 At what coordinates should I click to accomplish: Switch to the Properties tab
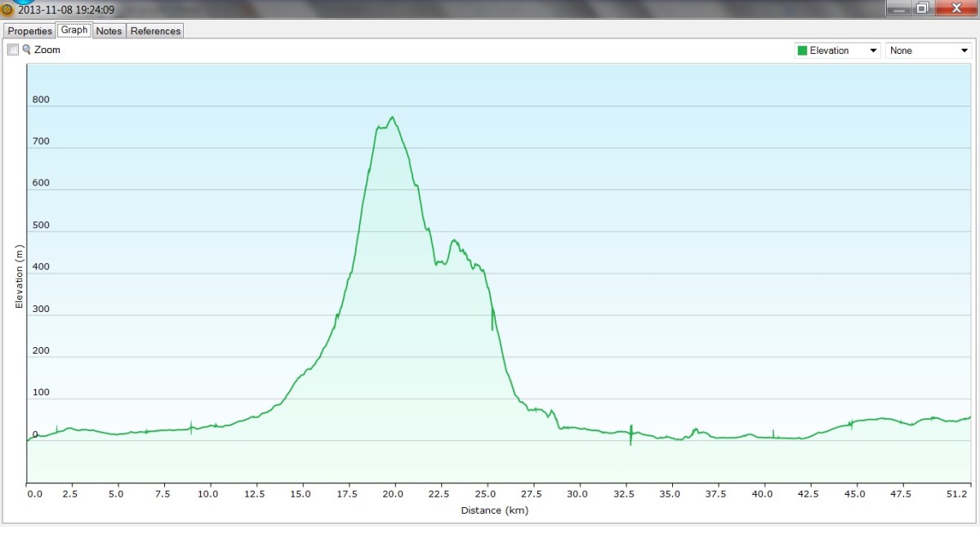pyautogui.click(x=30, y=31)
